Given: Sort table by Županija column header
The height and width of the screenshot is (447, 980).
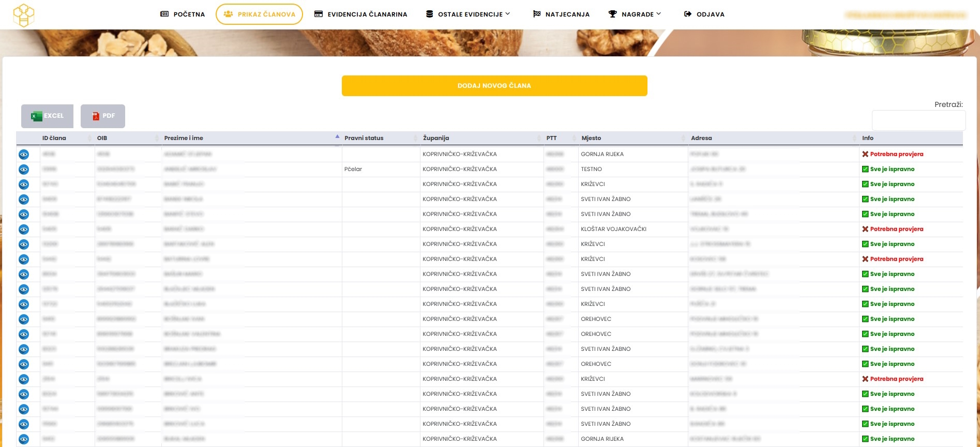Looking at the screenshot, I should (436, 138).
